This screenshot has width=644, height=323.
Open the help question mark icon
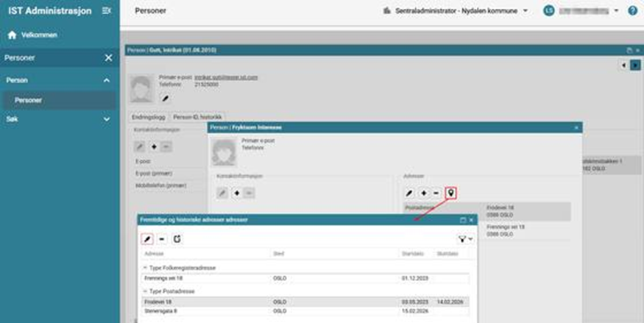point(633,11)
